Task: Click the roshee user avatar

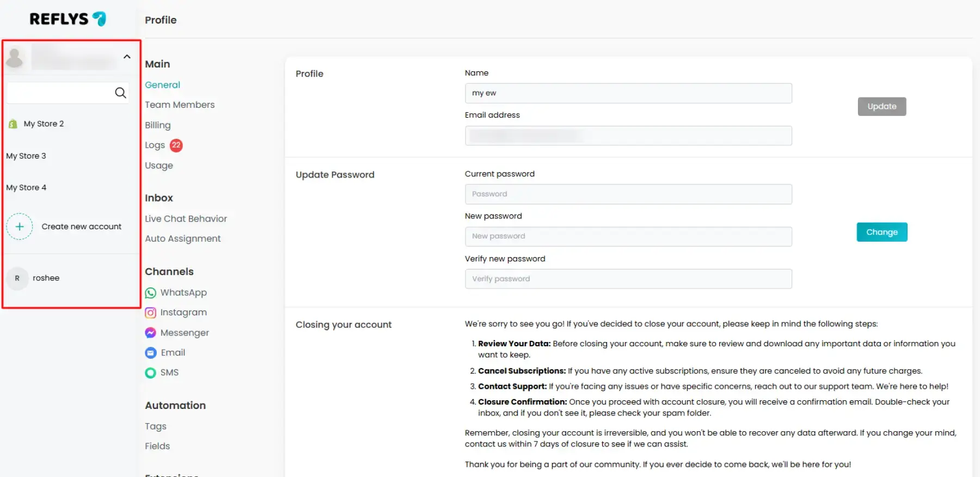Action: click(17, 278)
